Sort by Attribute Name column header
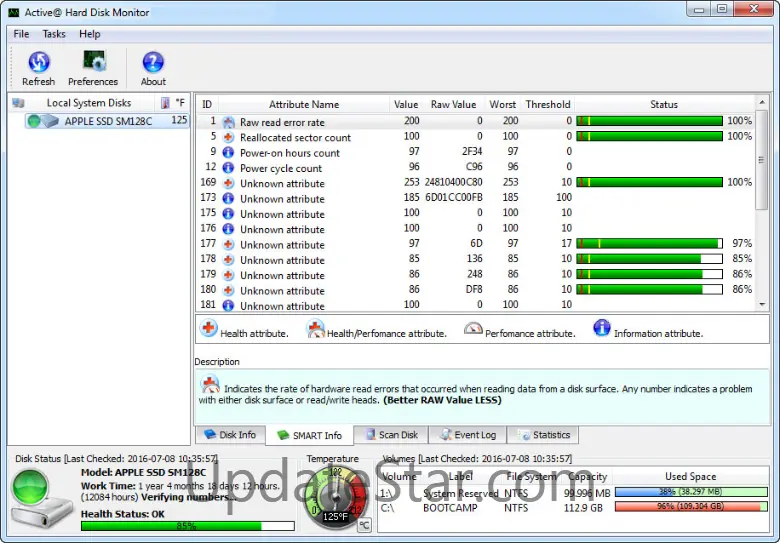780x543 pixels. click(x=304, y=104)
